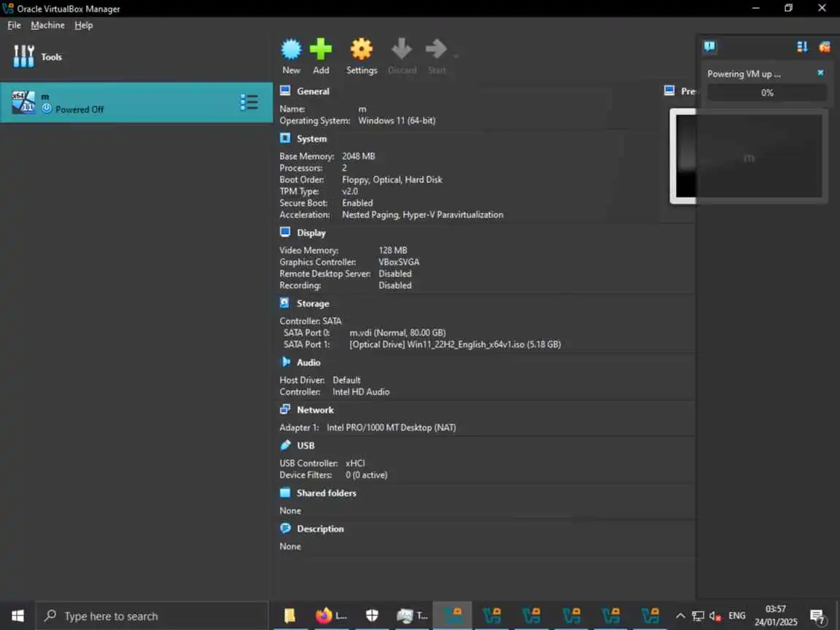Expand the Start button dropdown arrow
The image size is (840, 630).
tap(456, 55)
